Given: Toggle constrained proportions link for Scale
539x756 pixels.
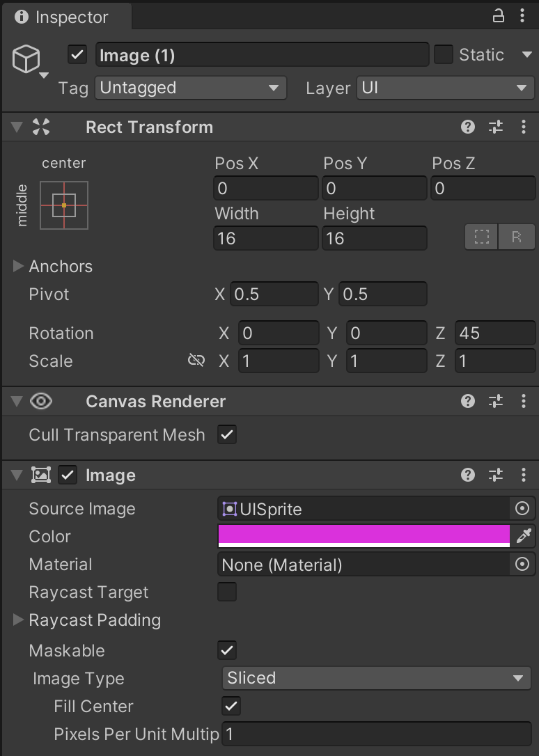Looking at the screenshot, I should [x=196, y=360].
